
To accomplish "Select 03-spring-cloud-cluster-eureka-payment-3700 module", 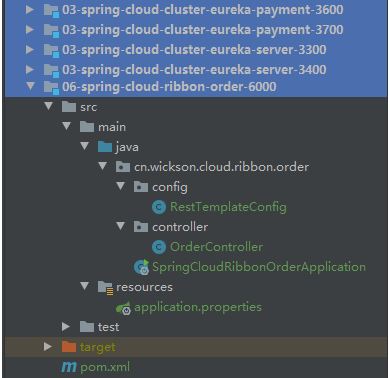I will coord(203,30).
